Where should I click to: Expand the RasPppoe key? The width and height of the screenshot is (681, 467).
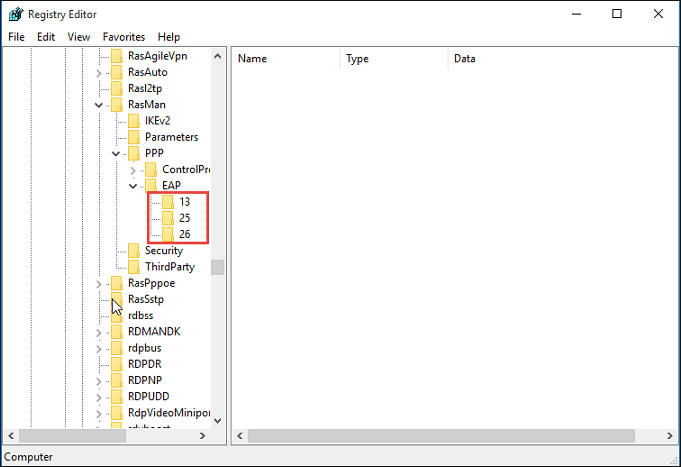click(x=99, y=284)
